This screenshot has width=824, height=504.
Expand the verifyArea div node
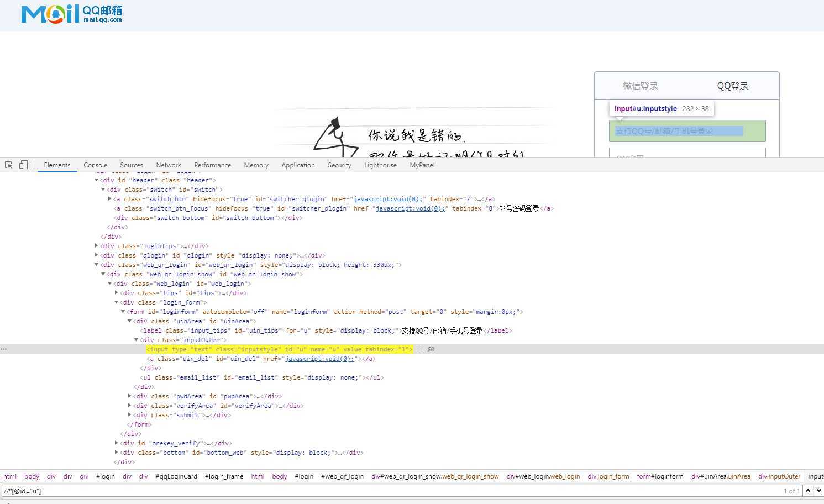click(129, 406)
